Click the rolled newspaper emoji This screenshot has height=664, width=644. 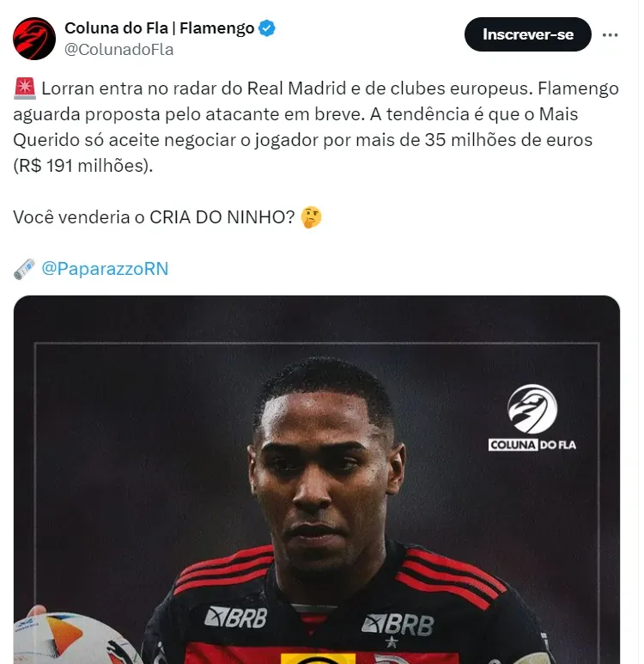coord(25,269)
